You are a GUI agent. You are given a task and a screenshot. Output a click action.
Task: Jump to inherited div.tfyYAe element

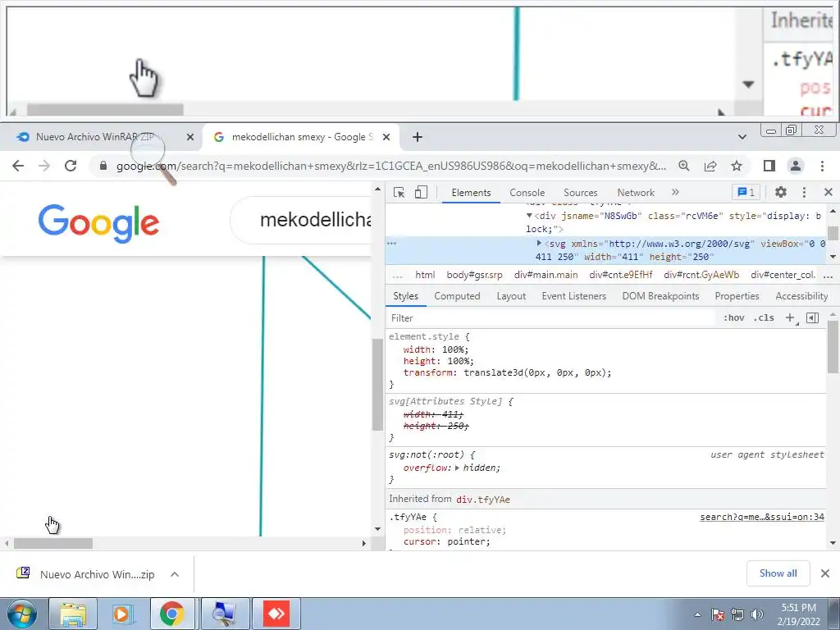pos(482,500)
